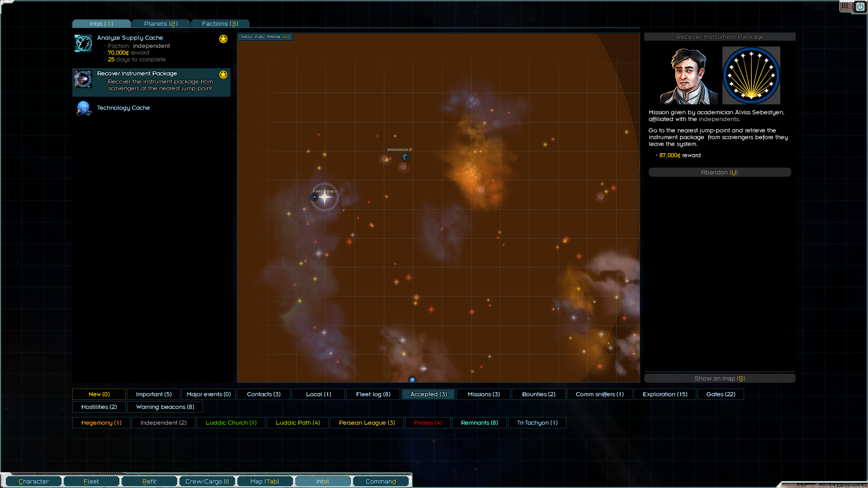Screen dimensions: 868x488
Task: Click the Analyze Supply Cache mission icon
Action: tap(83, 44)
